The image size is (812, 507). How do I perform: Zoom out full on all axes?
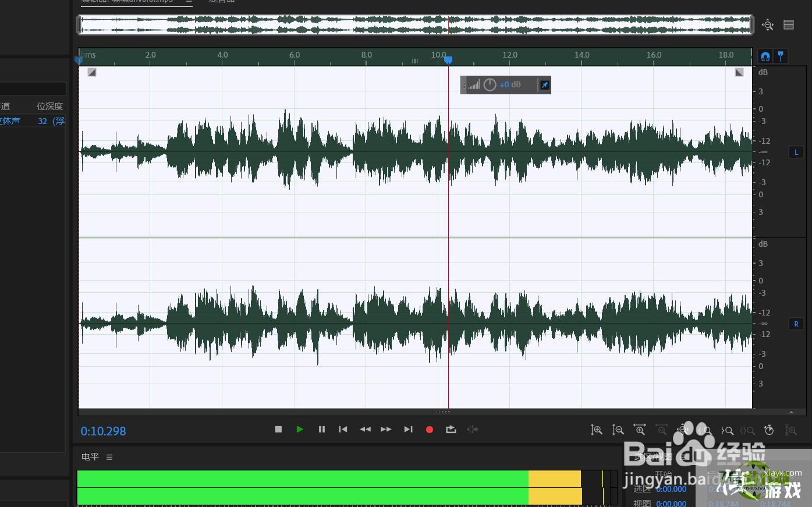(x=683, y=430)
